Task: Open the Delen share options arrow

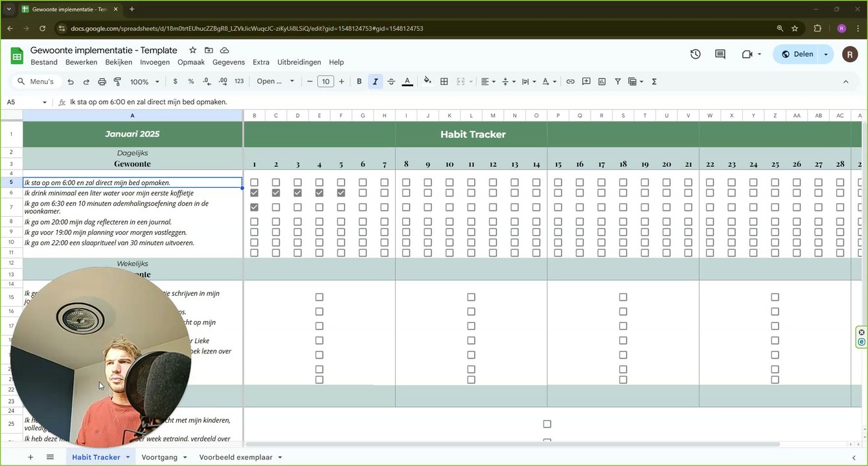Action: [x=826, y=54]
